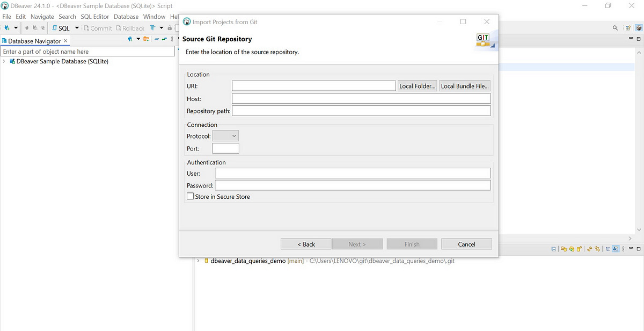
Task: Open the Window menu
Action: [x=154, y=17]
